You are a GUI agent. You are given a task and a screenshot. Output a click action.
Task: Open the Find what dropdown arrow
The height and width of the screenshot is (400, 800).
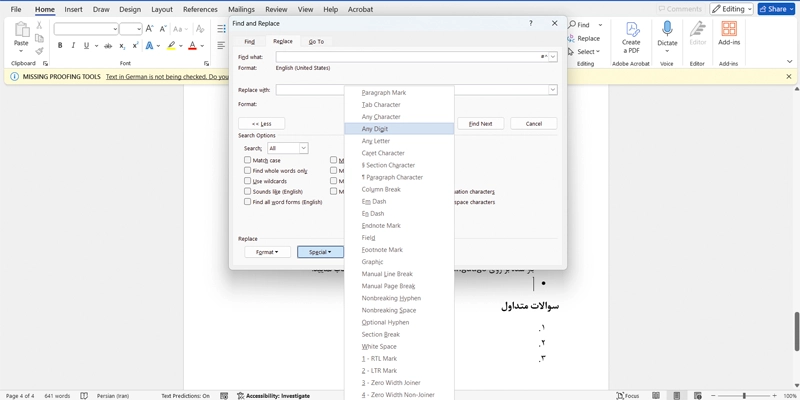pyautogui.click(x=553, y=57)
